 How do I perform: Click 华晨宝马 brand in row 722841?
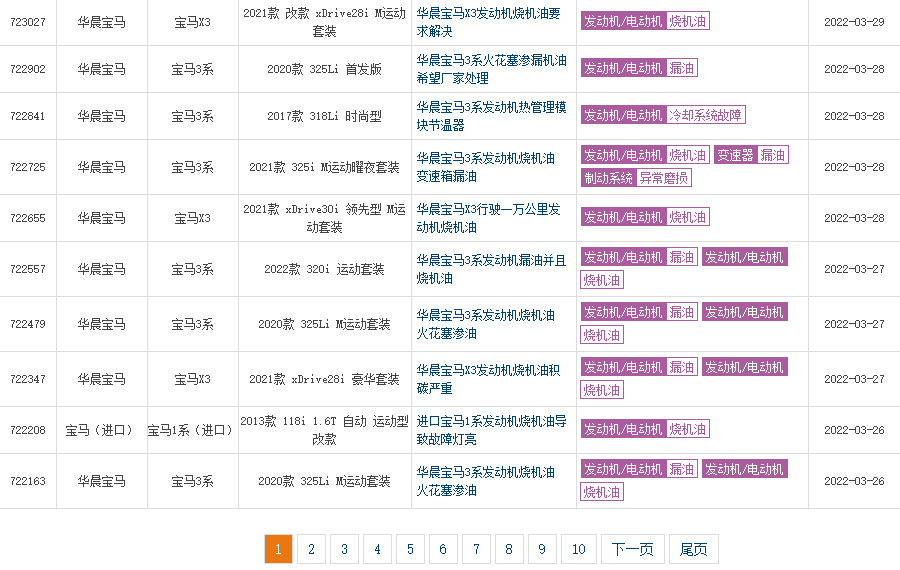[101, 117]
